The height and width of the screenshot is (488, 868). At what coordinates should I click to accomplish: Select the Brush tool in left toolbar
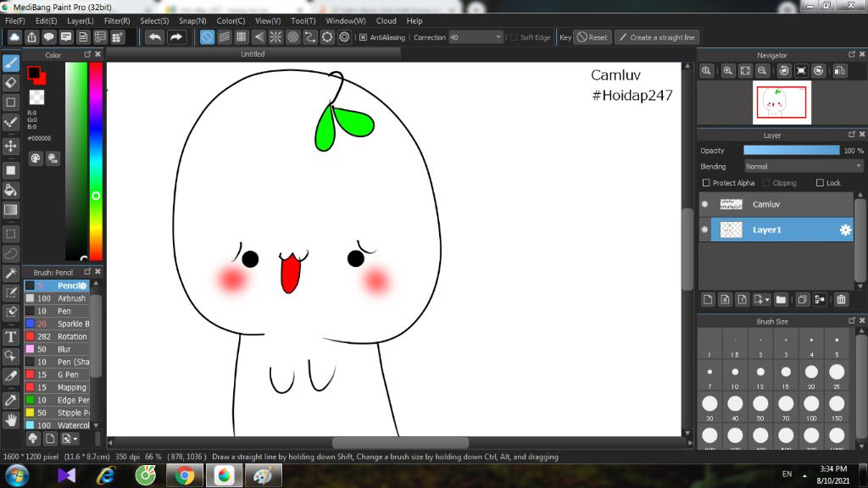point(11,63)
